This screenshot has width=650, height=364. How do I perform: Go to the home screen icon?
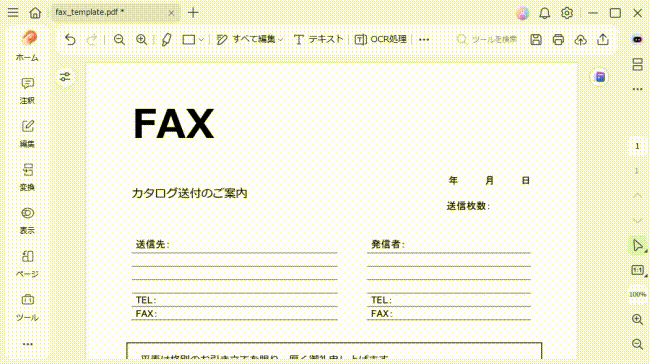35,12
